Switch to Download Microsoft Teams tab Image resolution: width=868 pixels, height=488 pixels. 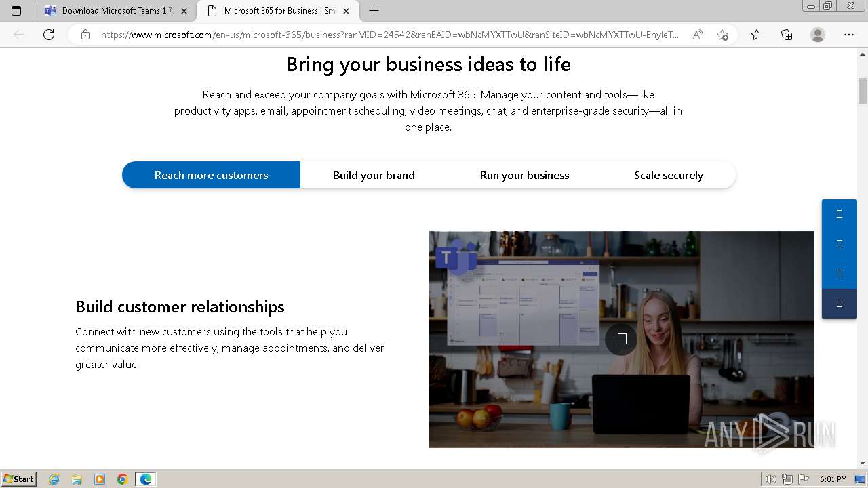coord(115,11)
